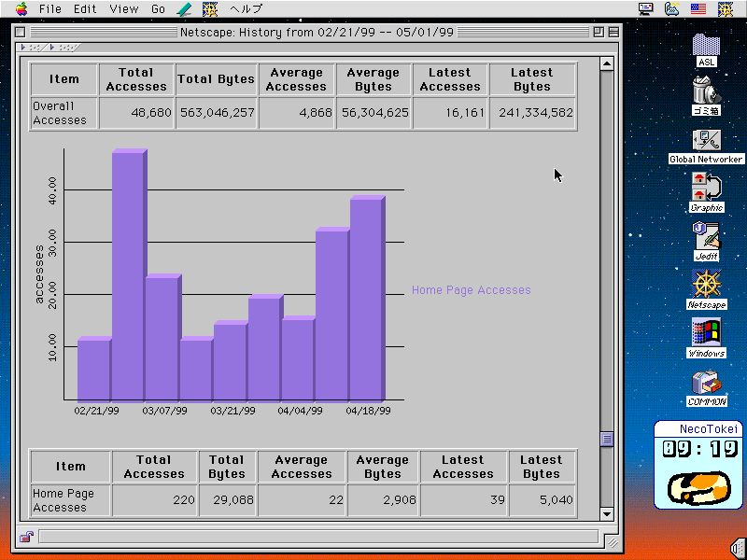Open the ヘルプ help menu

pyautogui.click(x=246, y=8)
